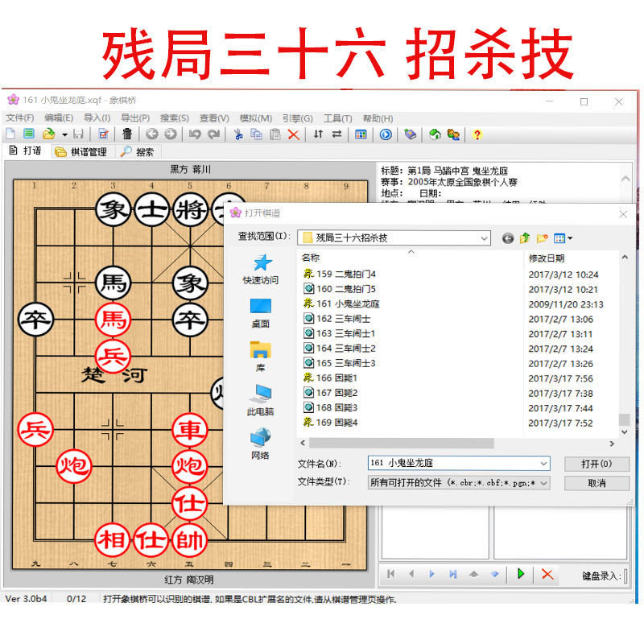Click the colored grid toolbar icon
The width and height of the screenshot is (644, 644).
361,134
